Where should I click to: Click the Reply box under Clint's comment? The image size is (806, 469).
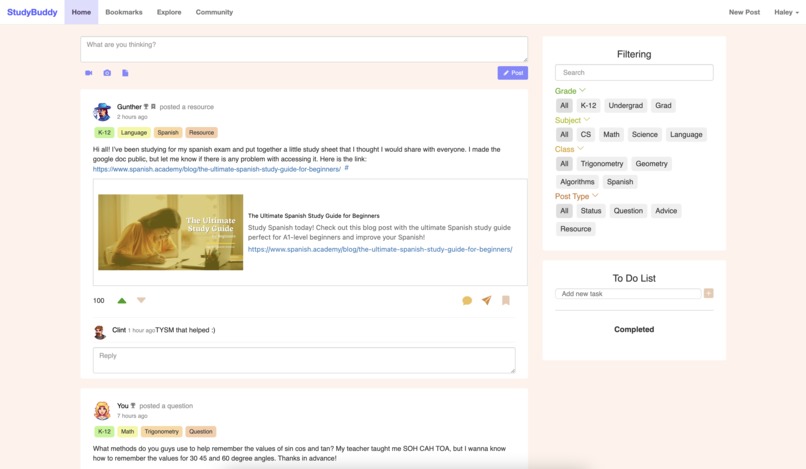pos(304,360)
